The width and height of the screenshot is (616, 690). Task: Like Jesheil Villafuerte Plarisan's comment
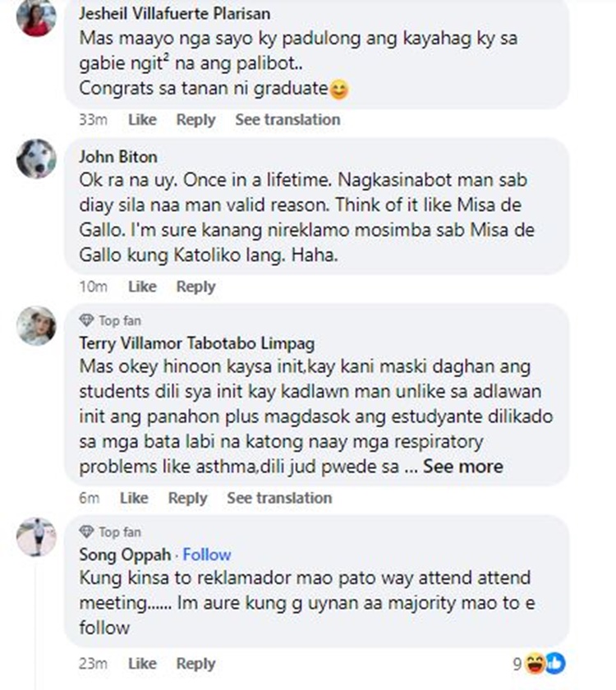tap(142, 119)
